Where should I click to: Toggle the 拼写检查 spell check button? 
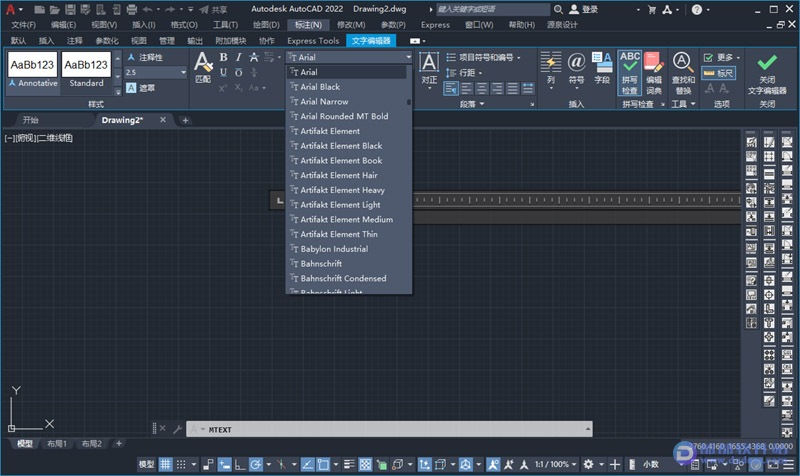(630, 73)
